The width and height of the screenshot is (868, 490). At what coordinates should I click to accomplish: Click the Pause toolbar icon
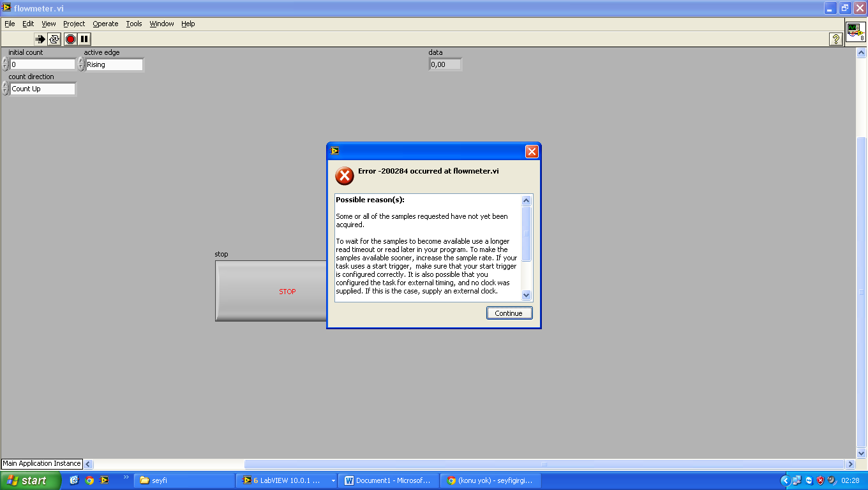click(x=84, y=39)
